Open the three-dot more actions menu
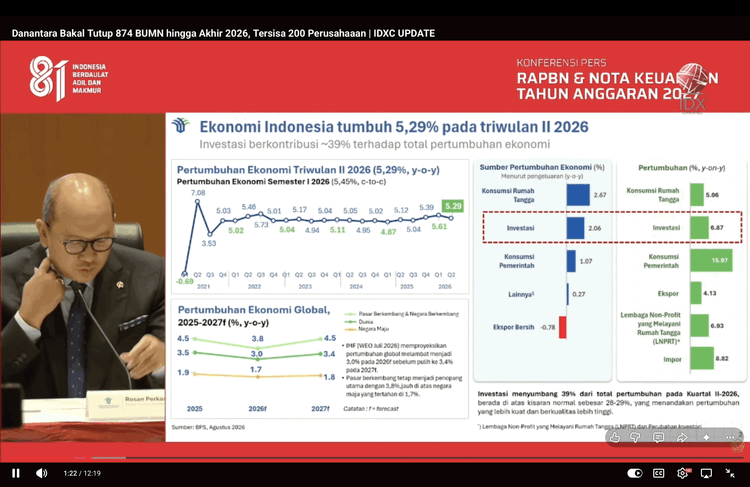Screen dimensions: 750x487 pos(729,437)
